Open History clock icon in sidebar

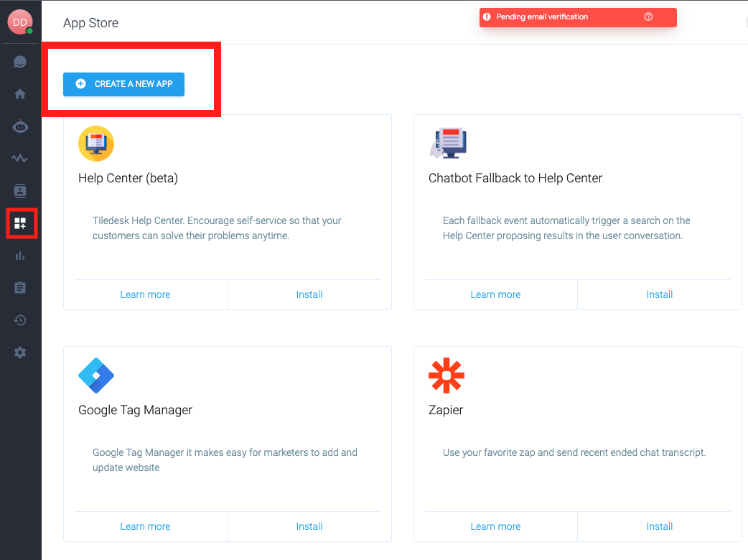click(20, 320)
